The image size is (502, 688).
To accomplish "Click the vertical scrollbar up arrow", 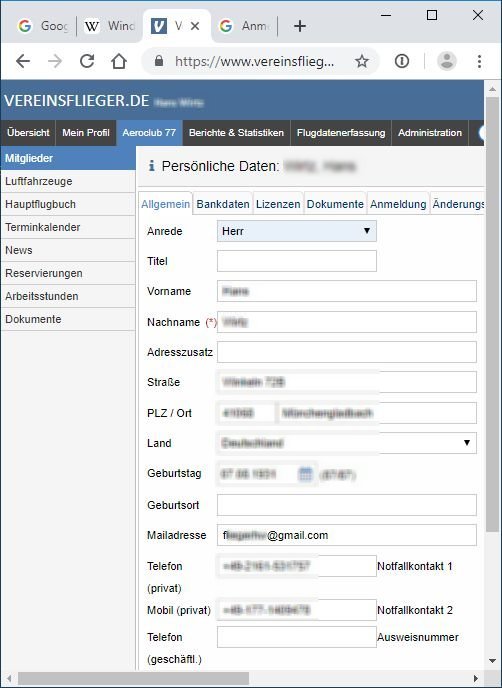I will tap(492, 89).
